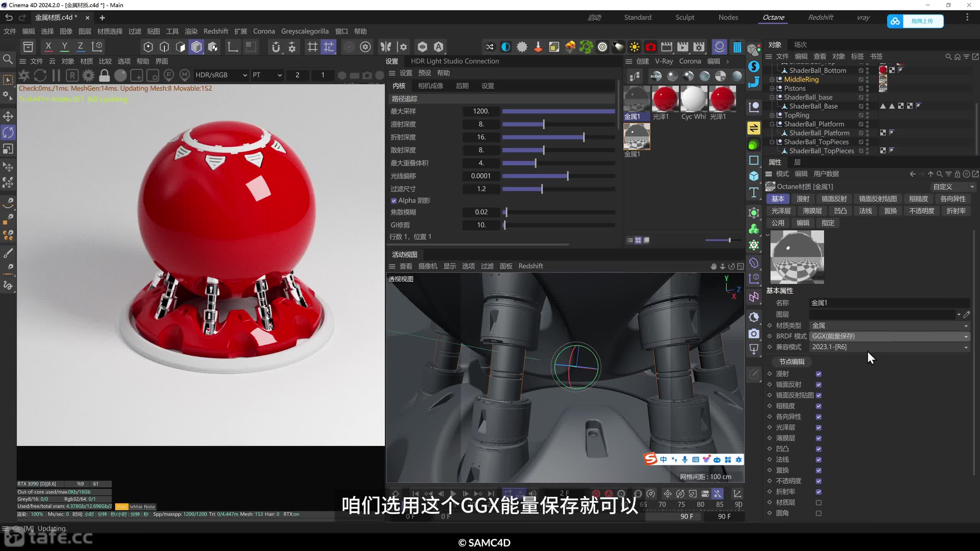Toggle the X axis lock icon
Viewport: 980px width, 551px height.
click(x=48, y=47)
